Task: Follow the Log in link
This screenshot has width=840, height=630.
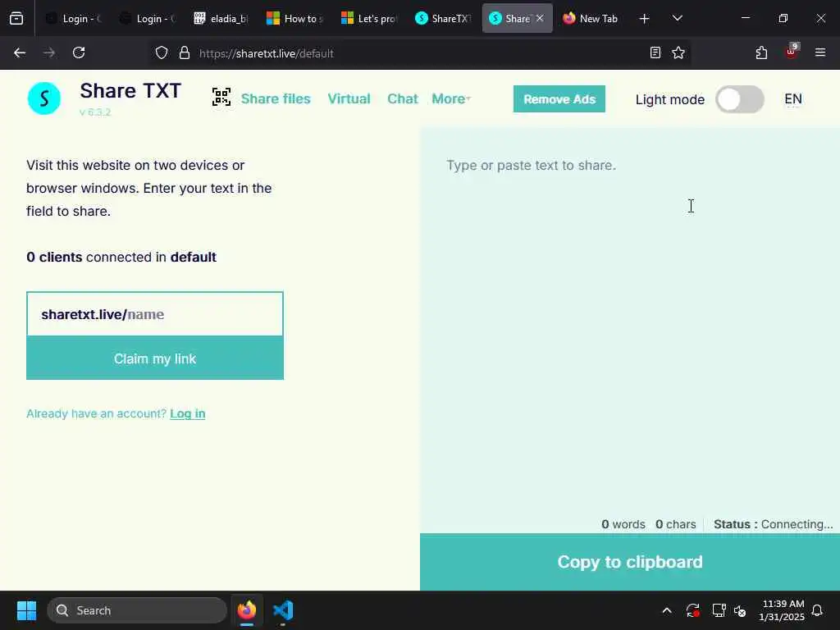Action: [188, 413]
